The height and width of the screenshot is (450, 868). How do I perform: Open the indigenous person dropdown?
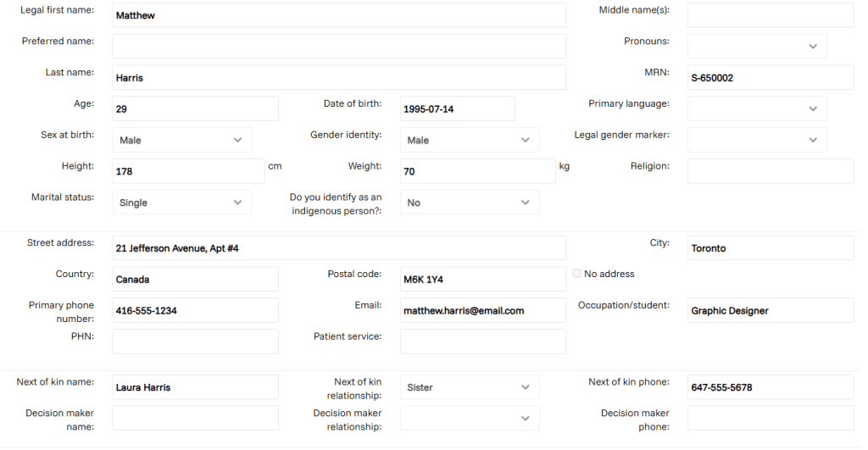click(469, 203)
